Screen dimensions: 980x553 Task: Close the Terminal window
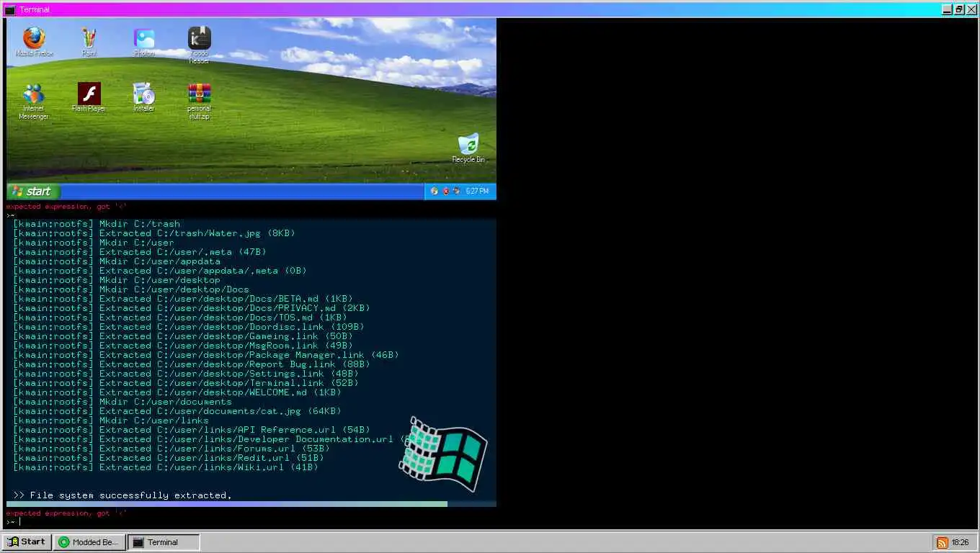point(971,9)
